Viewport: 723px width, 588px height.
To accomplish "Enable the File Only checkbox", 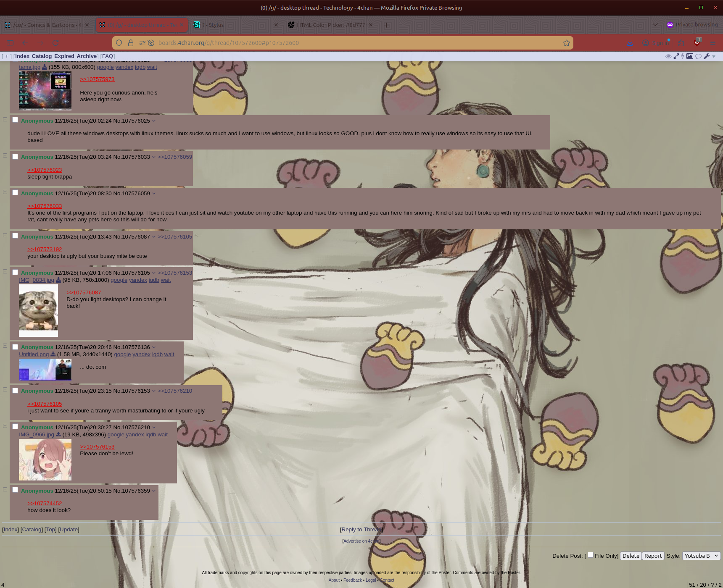I will point(591,555).
